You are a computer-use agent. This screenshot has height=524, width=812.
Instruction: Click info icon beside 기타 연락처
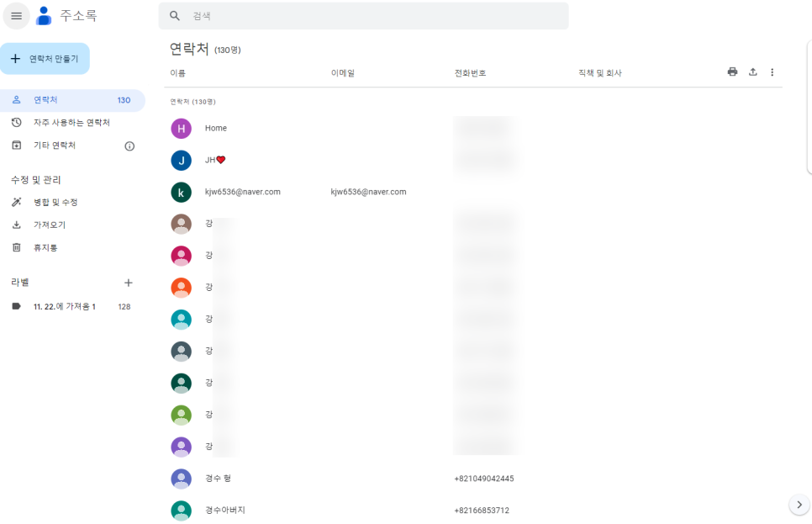pyautogui.click(x=129, y=146)
